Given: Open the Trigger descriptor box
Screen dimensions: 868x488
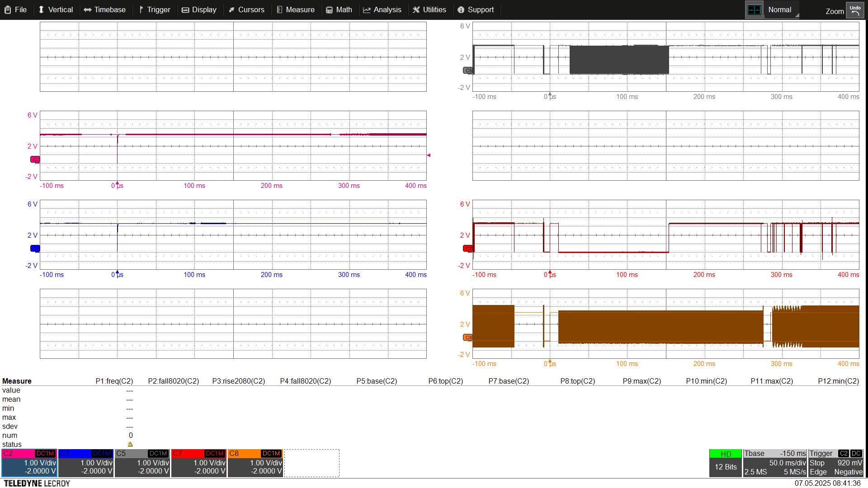Looking at the screenshot, I should click(x=836, y=463).
